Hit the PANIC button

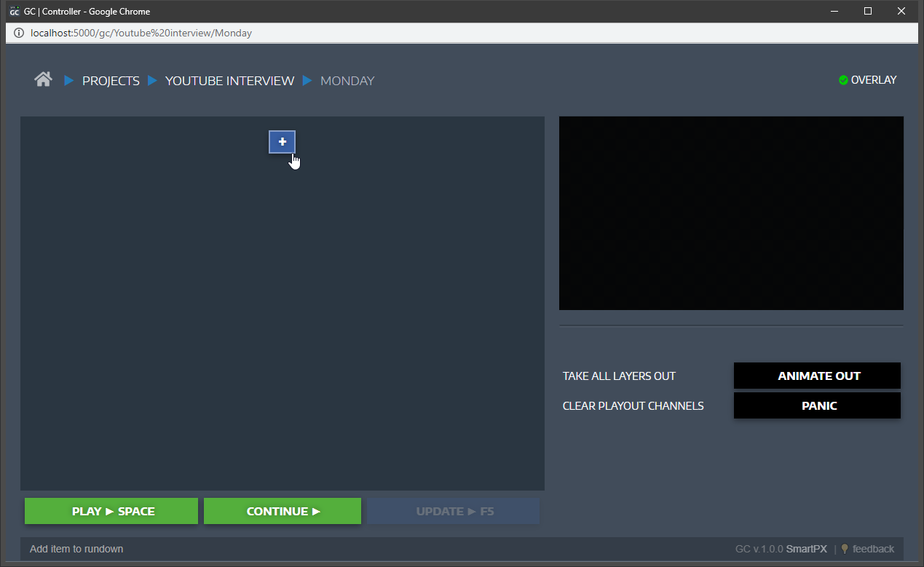pos(817,405)
